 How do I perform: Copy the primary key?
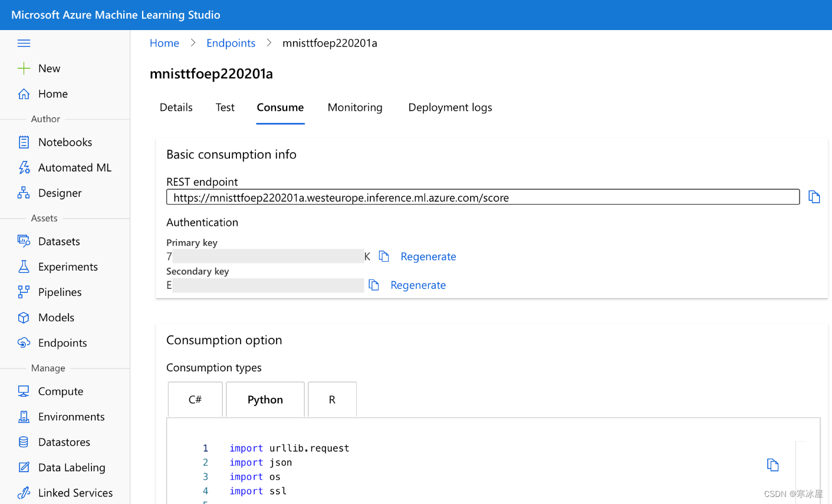pyautogui.click(x=384, y=256)
